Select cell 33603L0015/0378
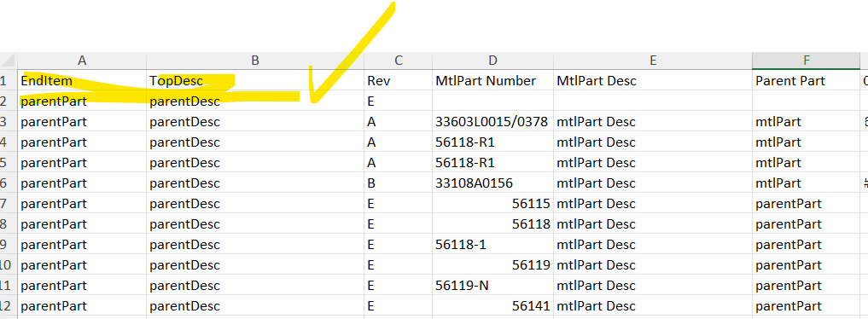 pos(492,122)
